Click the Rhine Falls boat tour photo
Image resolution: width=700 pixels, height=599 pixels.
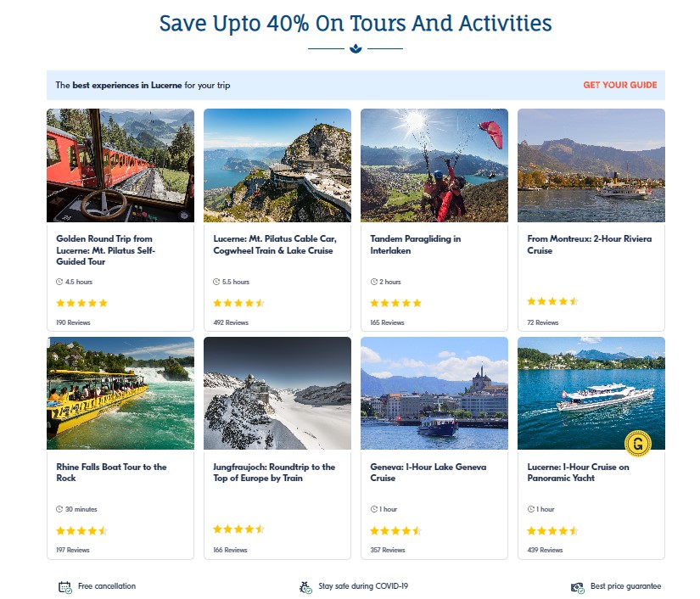[x=119, y=392]
